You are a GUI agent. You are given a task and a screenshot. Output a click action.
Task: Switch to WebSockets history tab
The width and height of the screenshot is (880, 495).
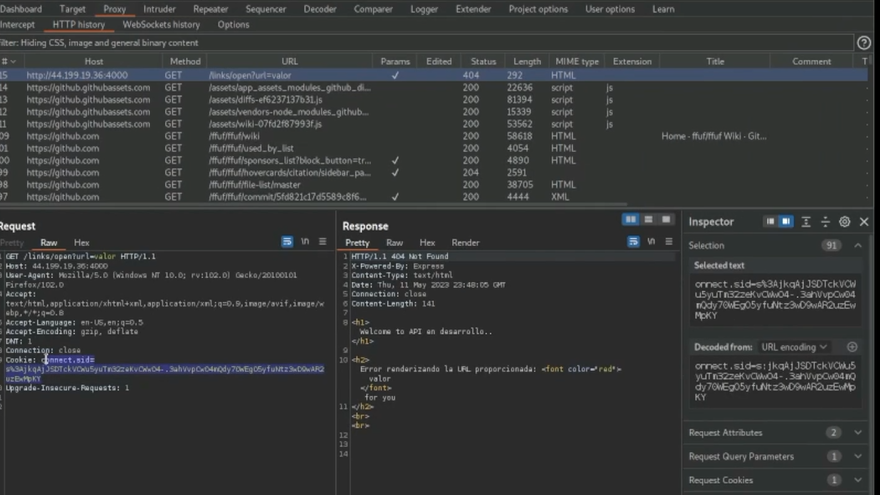coord(161,25)
